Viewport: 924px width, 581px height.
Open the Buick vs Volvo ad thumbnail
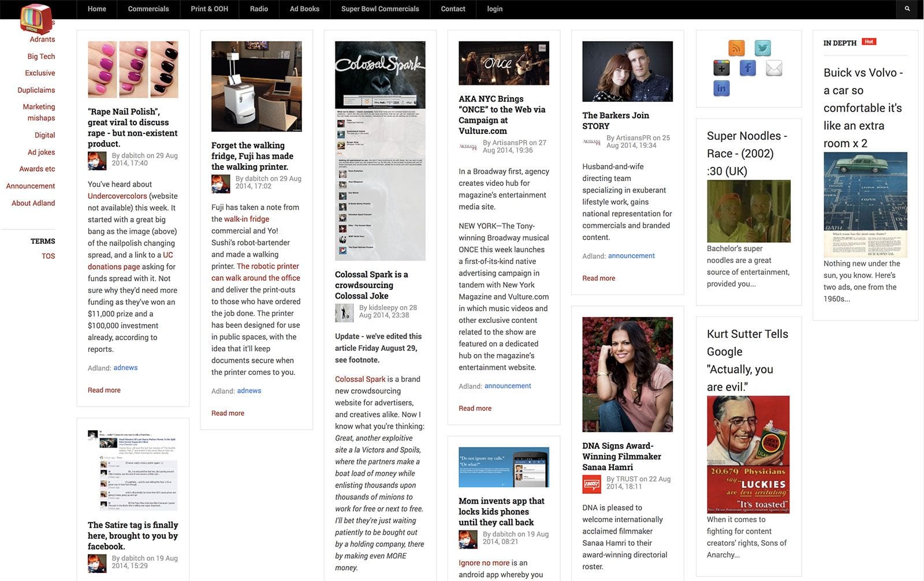(865, 204)
